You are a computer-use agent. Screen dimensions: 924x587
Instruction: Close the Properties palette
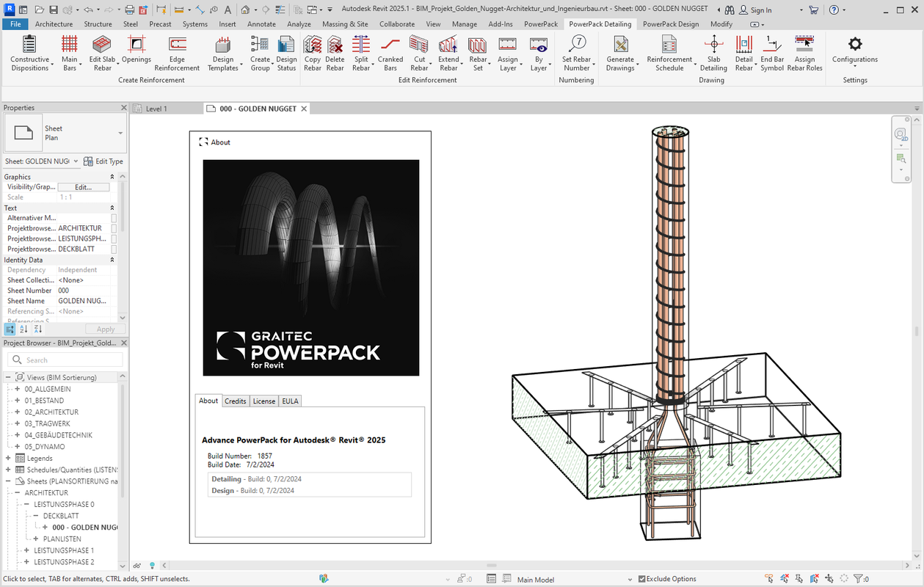124,108
